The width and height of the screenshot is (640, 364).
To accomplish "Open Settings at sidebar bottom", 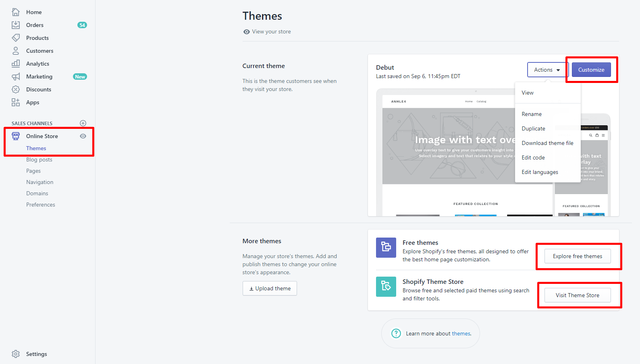I will (36, 354).
